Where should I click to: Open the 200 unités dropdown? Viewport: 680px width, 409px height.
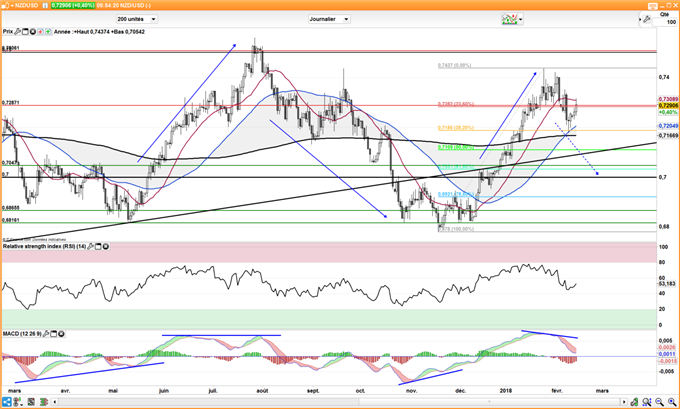click(137, 19)
